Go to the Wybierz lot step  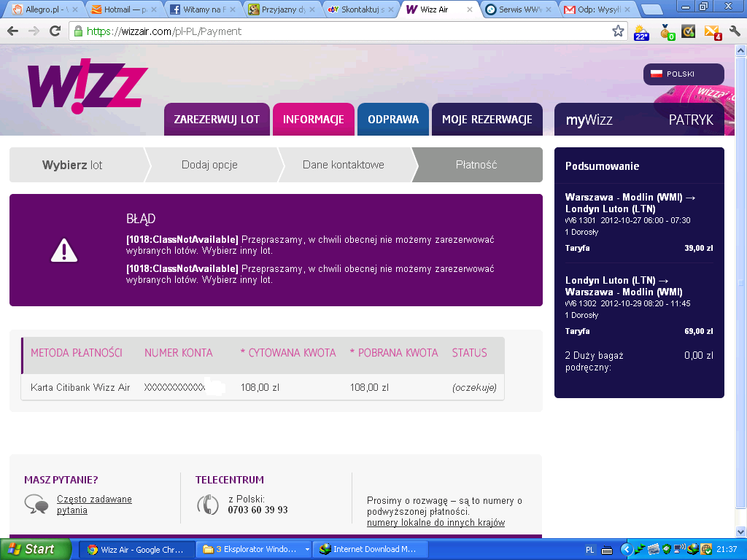coord(76,165)
